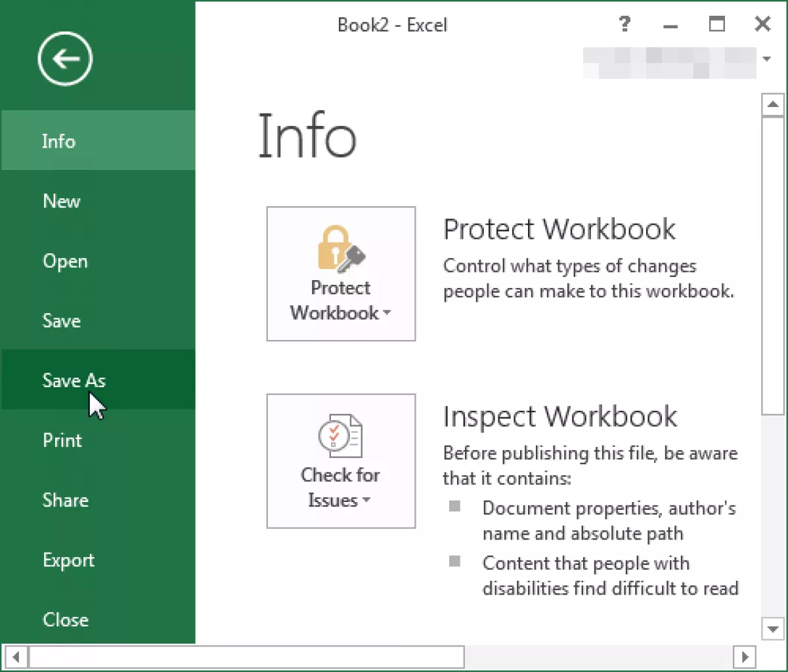Click the horizontal scrollbar left arrow
Screen dimensions: 788x672
click(16, 657)
